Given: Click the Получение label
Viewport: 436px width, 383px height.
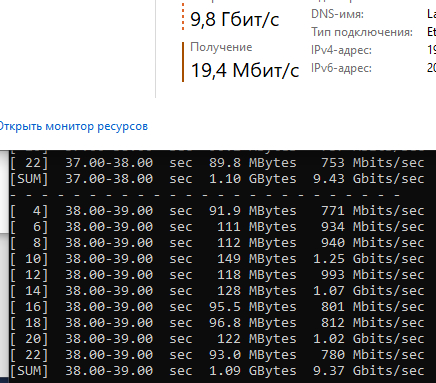Looking at the screenshot, I should pyautogui.click(x=221, y=47).
